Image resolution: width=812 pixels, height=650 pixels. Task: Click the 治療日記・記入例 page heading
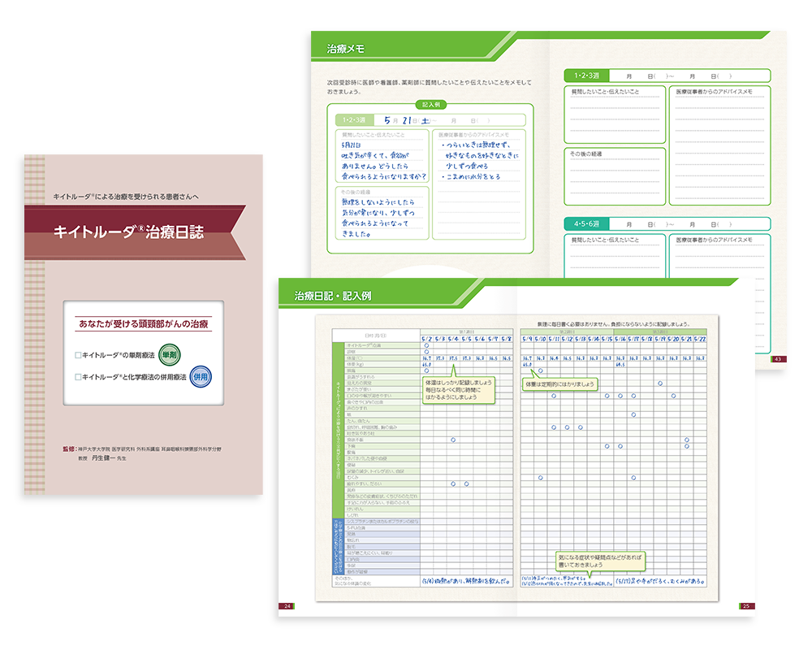[x=332, y=296]
